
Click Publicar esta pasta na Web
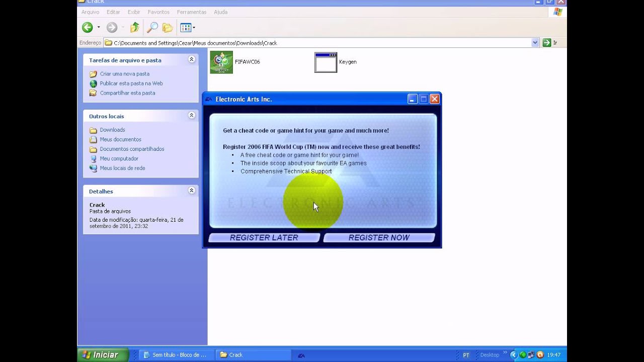point(131,83)
